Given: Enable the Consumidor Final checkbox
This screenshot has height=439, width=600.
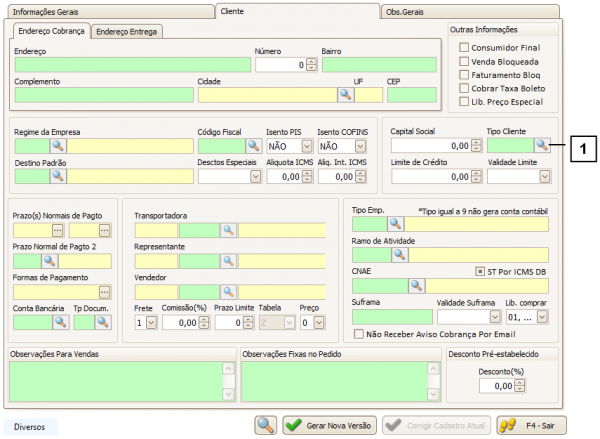Looking at the screenshot, I should click(464, 47).
